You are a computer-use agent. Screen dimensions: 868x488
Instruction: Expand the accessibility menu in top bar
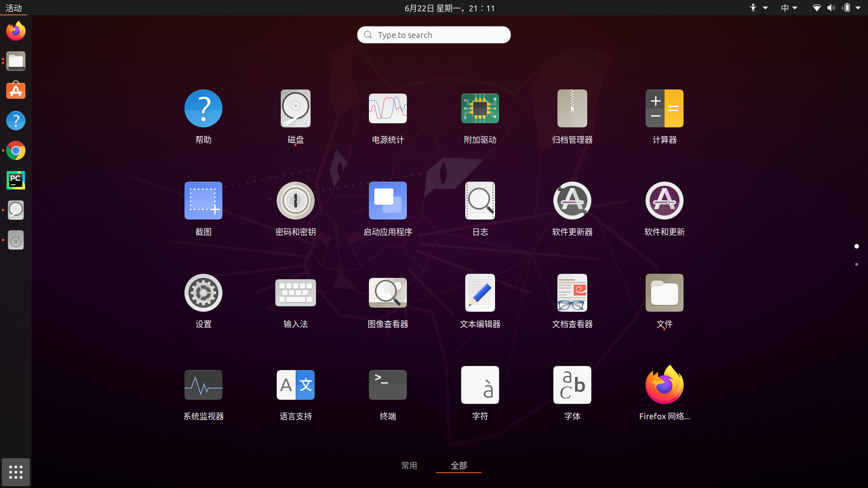tap(757, 8)
